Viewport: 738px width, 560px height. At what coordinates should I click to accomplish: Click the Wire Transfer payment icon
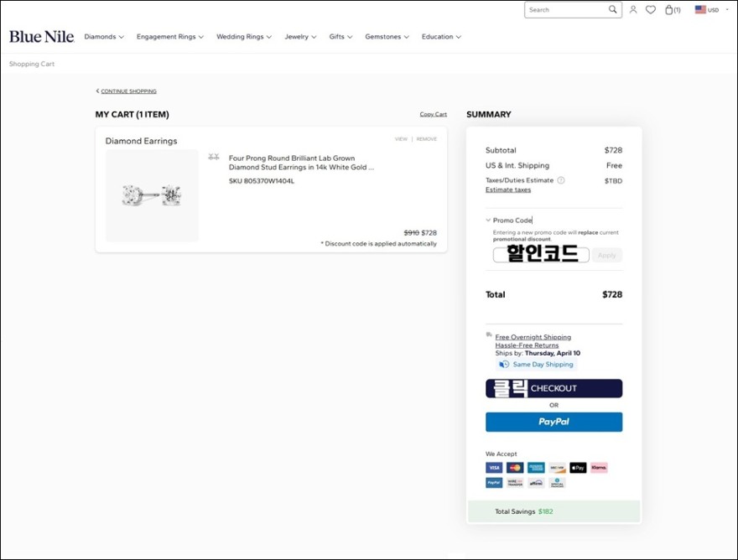(515, 482)
